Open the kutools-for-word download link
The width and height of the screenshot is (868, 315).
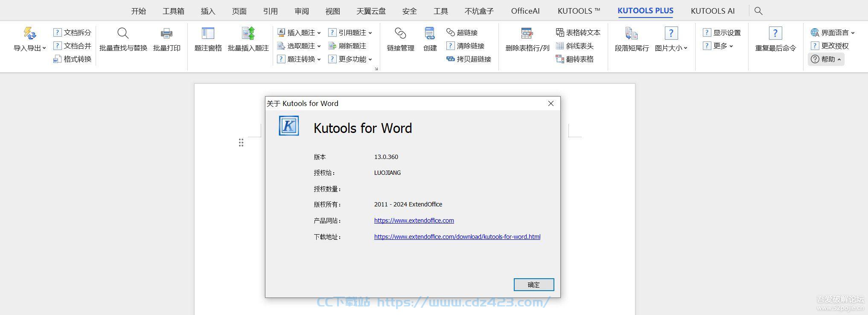457,237
